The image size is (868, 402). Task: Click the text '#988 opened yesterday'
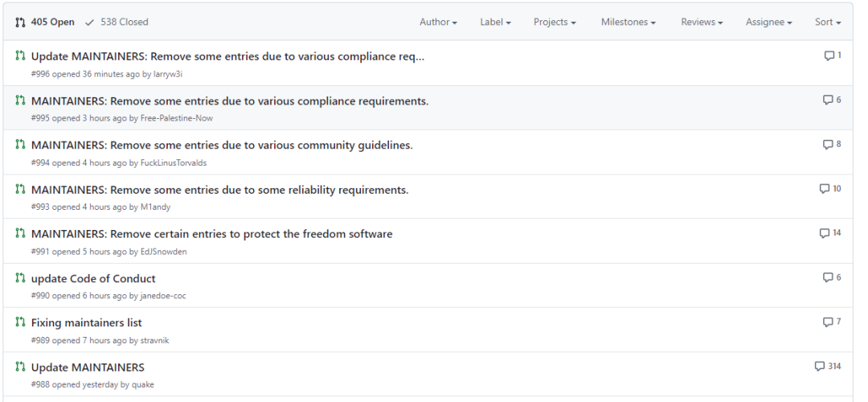tap(75, 385)
